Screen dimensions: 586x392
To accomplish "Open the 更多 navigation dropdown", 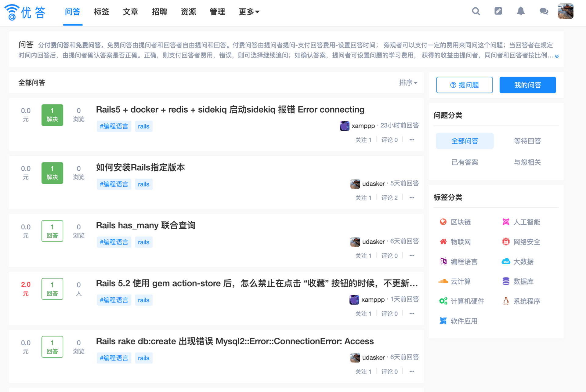I will pos(249,12).
